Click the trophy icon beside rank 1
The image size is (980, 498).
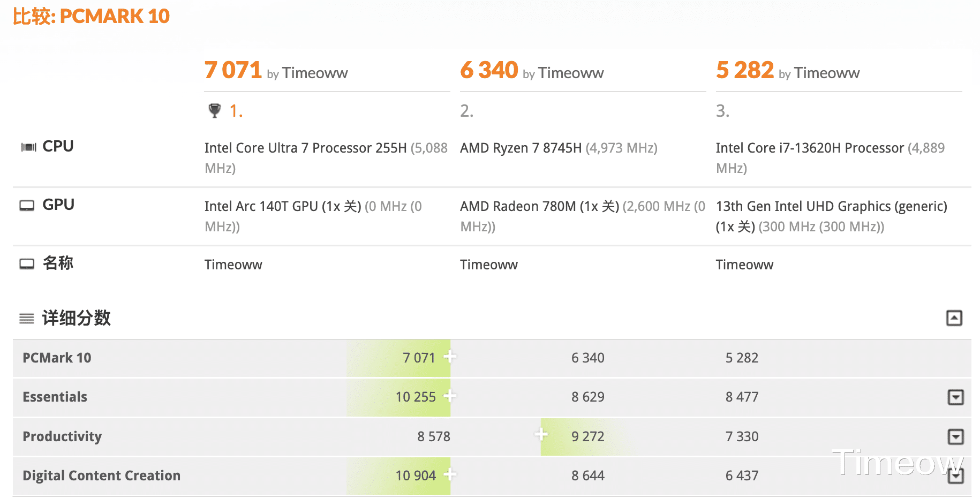pyautogui.click(x=214, y=111)
